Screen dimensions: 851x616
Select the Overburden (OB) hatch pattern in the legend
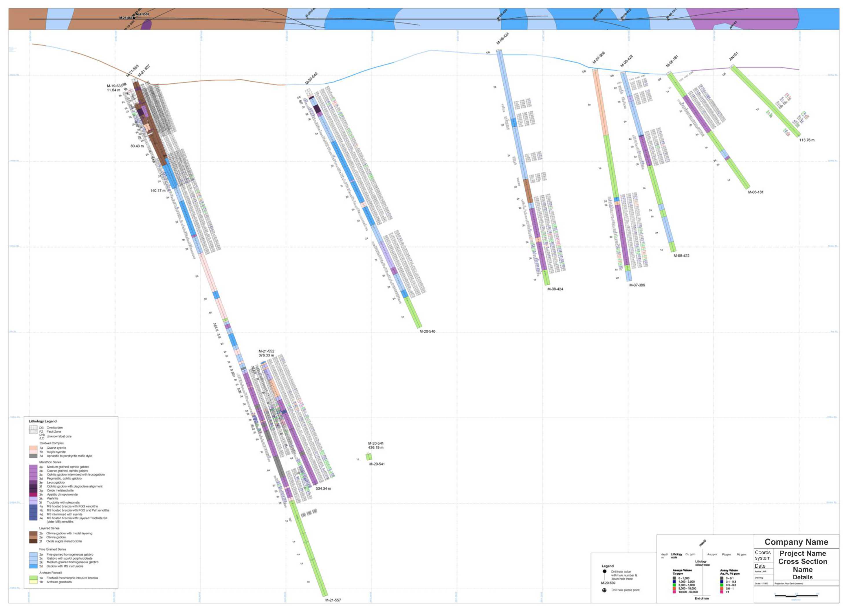pyautogui.click(x=33, y=428)
